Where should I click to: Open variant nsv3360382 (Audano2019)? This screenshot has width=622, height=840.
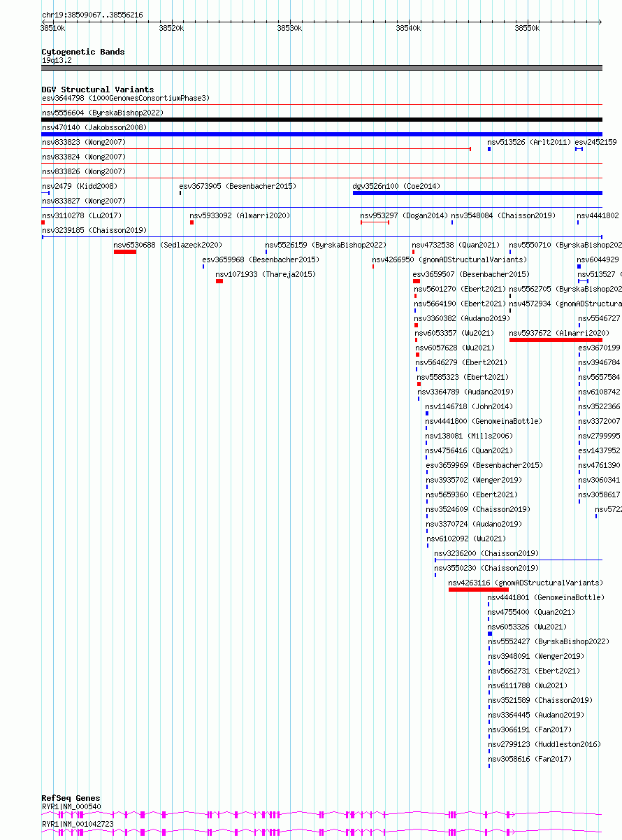pyautogui.click(x=462, y=318)
